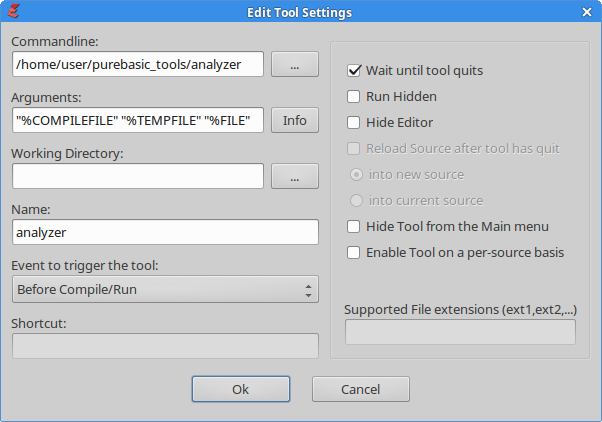Viewport: 602px width, 422px height.
Task: Toggle Reload Source after tool has quit
Action: (x=354, y=149)
